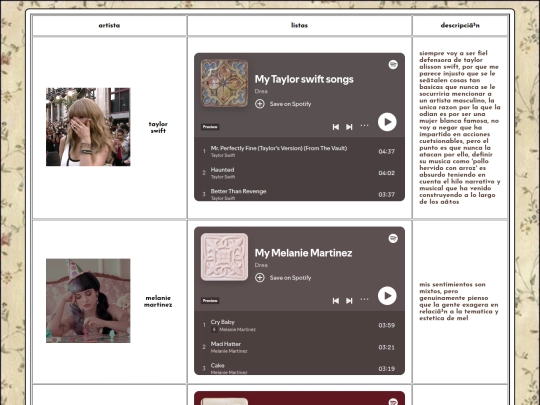Click Melanie Martinez artist under Mad Hatter
The image size is (540, 405).
pos(229,351)
